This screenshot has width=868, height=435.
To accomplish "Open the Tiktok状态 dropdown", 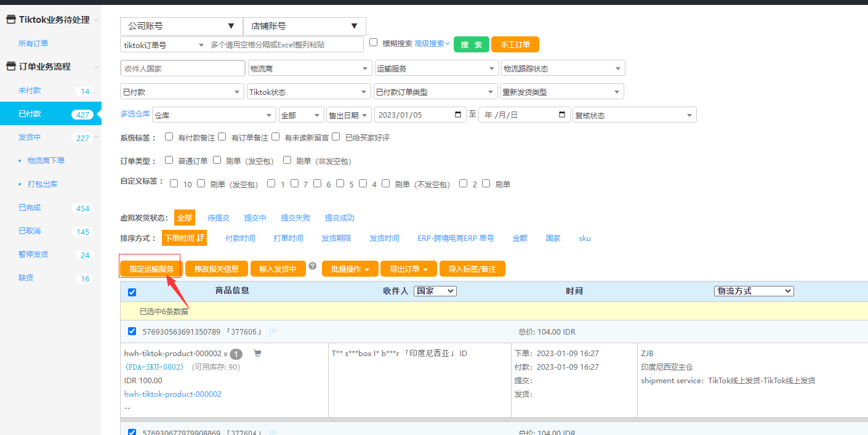I will 308,92.
